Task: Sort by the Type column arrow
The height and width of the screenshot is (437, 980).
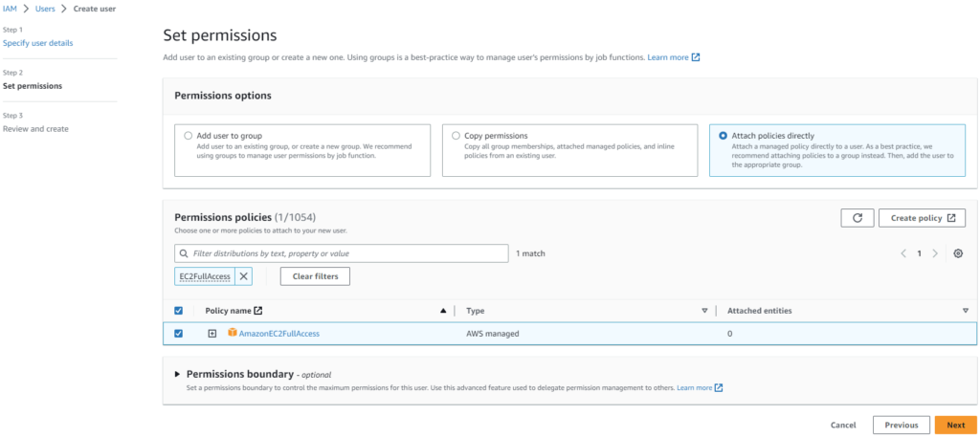Action: 704,310
